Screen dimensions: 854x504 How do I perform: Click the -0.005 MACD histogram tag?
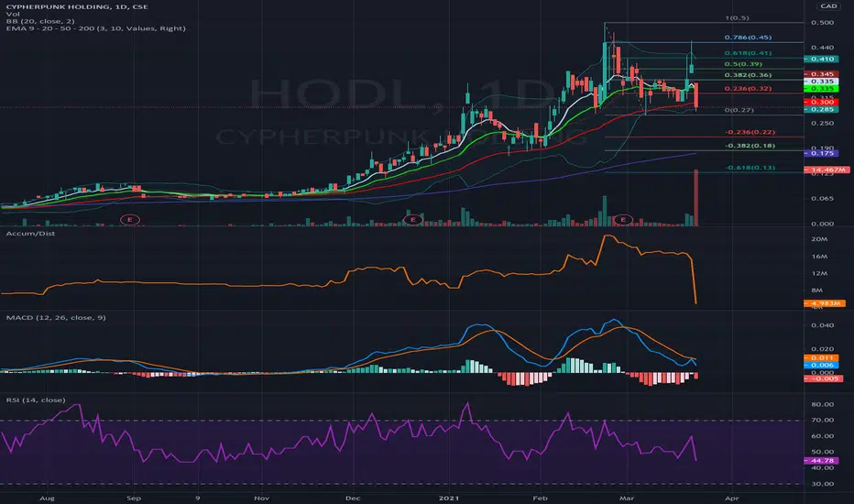[824, 378]
